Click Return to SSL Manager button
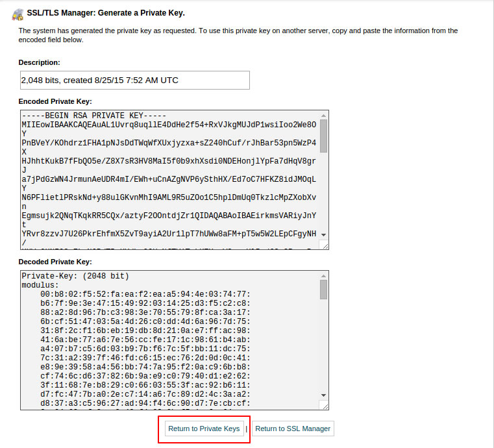 pos(293,429)
